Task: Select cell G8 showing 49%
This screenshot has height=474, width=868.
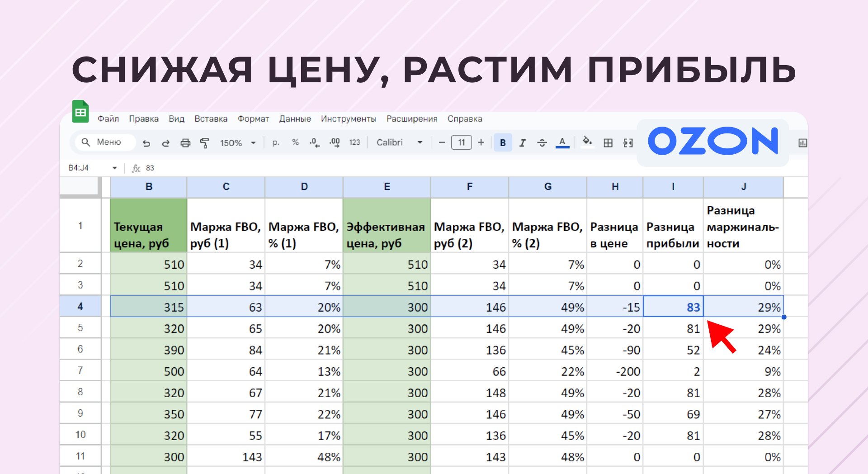Action: [x=548, y=392]
